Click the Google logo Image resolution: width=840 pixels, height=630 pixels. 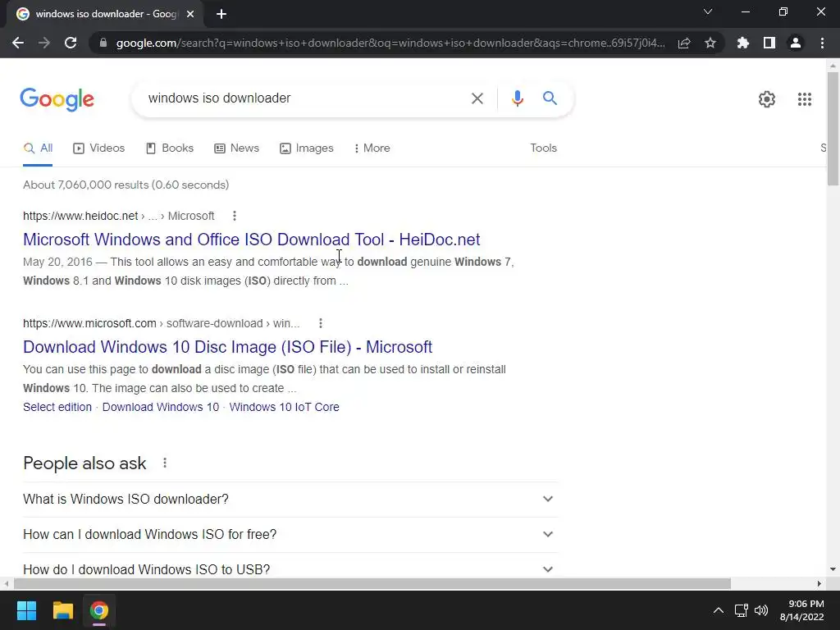[x=57, y=99]
